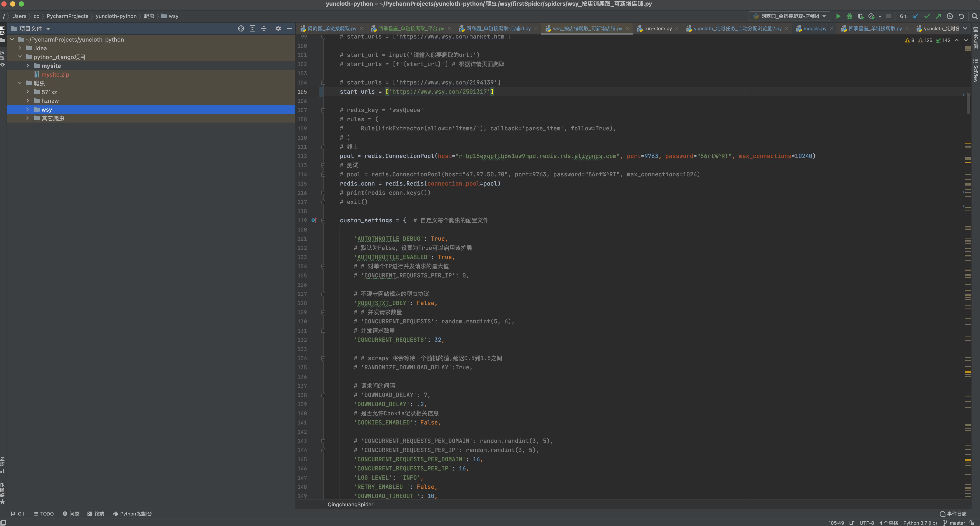980x526 pixels.
Task: Show hidden editor tabs dropdown chevron
Action: pyautogui.click(x=965, y=28)
